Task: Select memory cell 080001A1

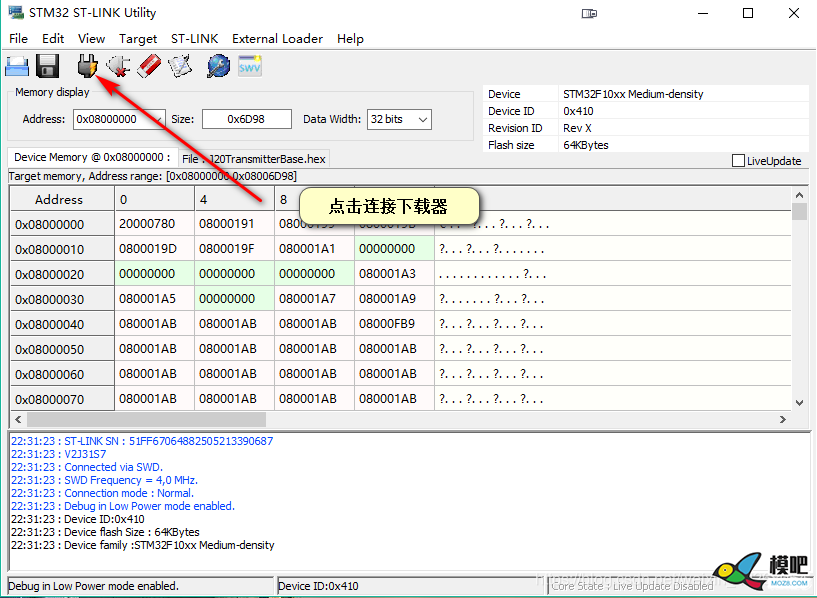Action: point(314,249)
